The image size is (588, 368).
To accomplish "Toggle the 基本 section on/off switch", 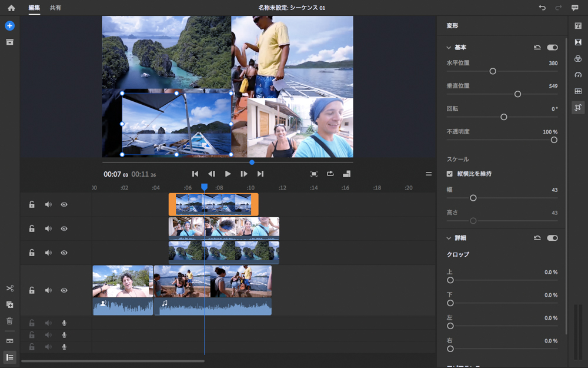I will [552, 47].
